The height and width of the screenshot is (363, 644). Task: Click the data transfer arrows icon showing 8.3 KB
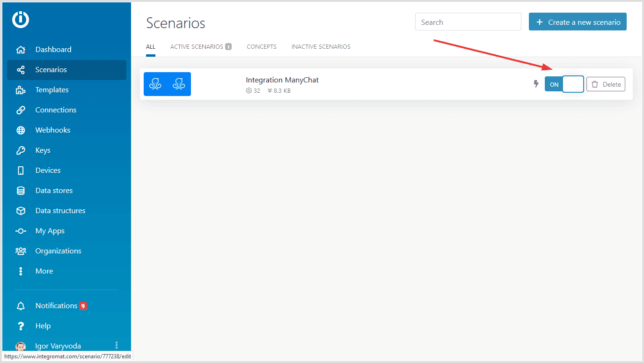coord(270,91)
